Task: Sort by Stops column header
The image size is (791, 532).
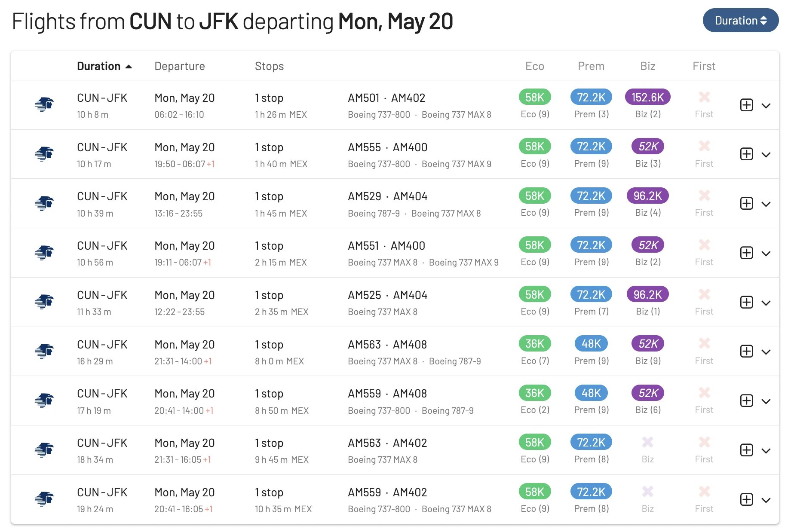Action: [269, 66]
